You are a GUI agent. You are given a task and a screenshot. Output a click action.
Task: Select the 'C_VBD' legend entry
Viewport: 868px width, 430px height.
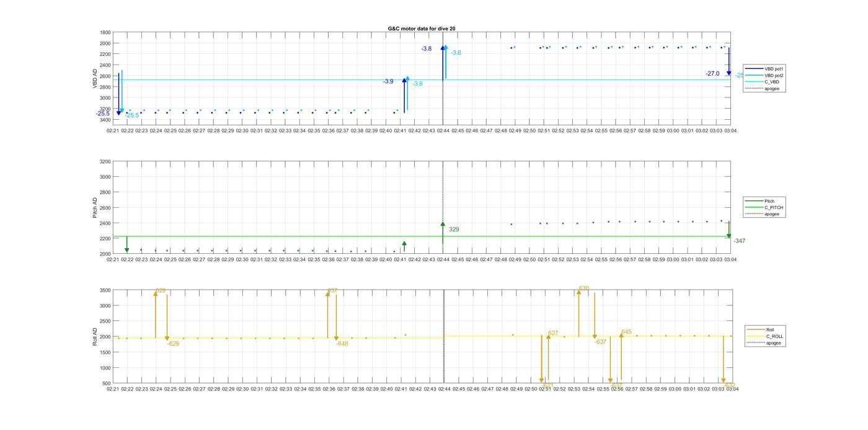pos(764,82)
